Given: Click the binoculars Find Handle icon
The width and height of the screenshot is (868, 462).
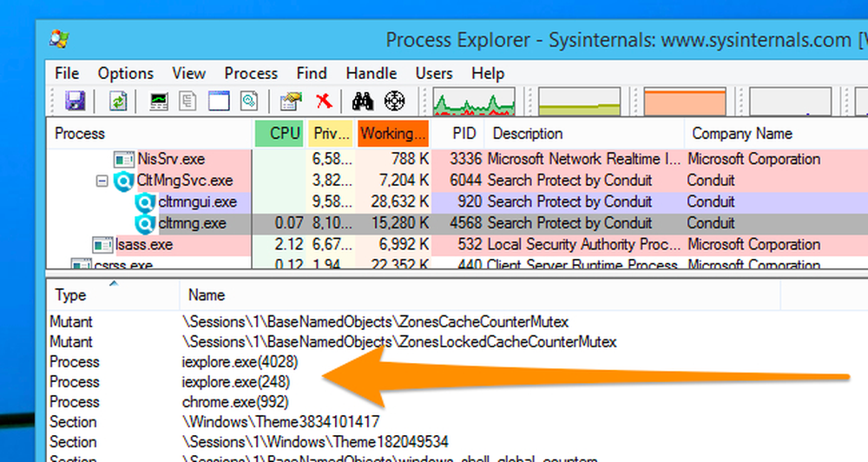Looking at the screenshot, I should pos(363,102).
